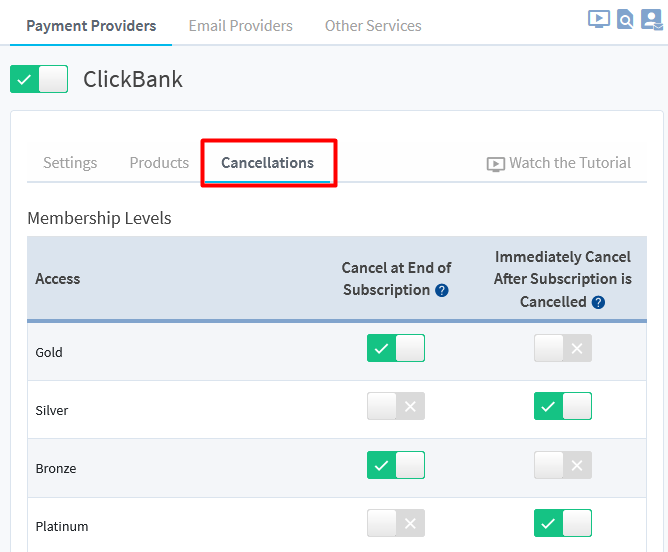Select the Cancellations sub-tab

(268, 163)
